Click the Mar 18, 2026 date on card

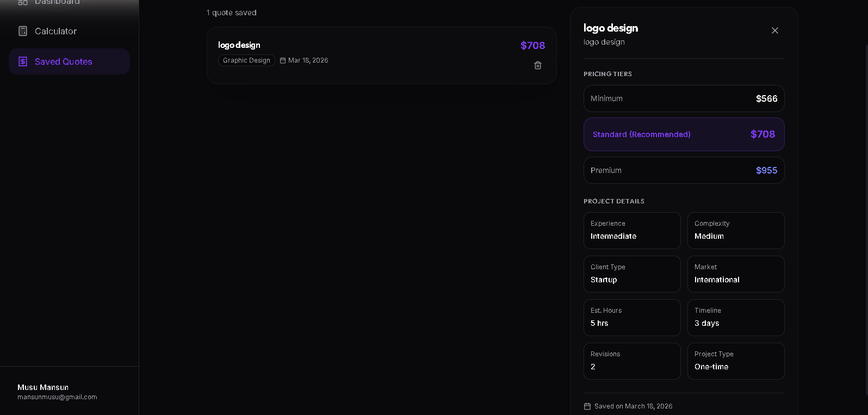point(308,60)
